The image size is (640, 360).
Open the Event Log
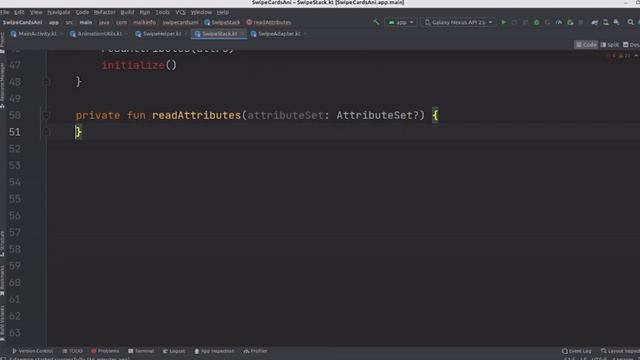point(576,351)
